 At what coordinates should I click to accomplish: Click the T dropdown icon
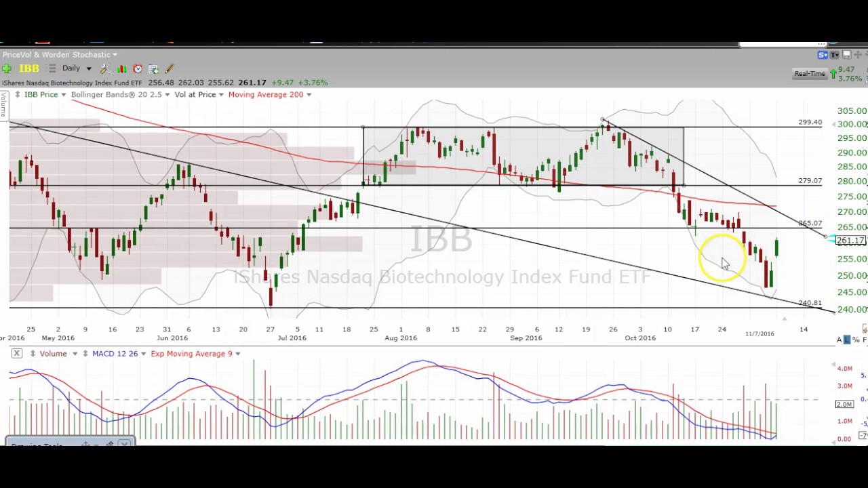coord(835,55)
